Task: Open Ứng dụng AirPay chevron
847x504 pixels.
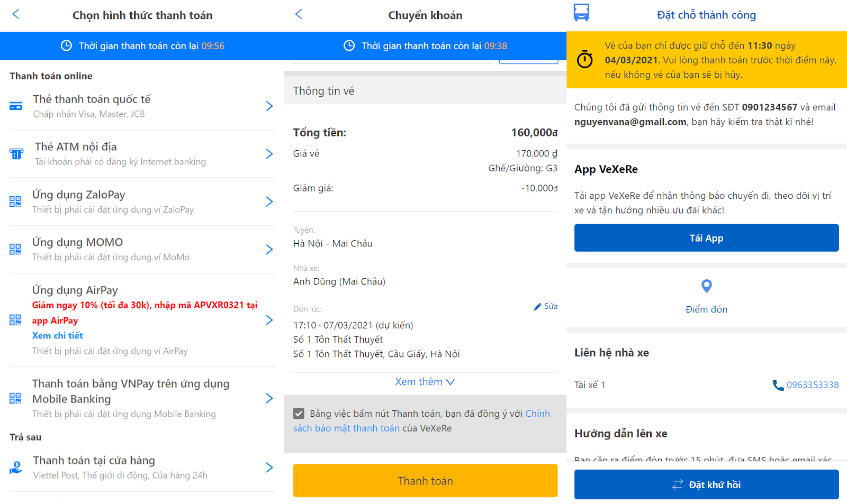Action: (x=269, y=320)
